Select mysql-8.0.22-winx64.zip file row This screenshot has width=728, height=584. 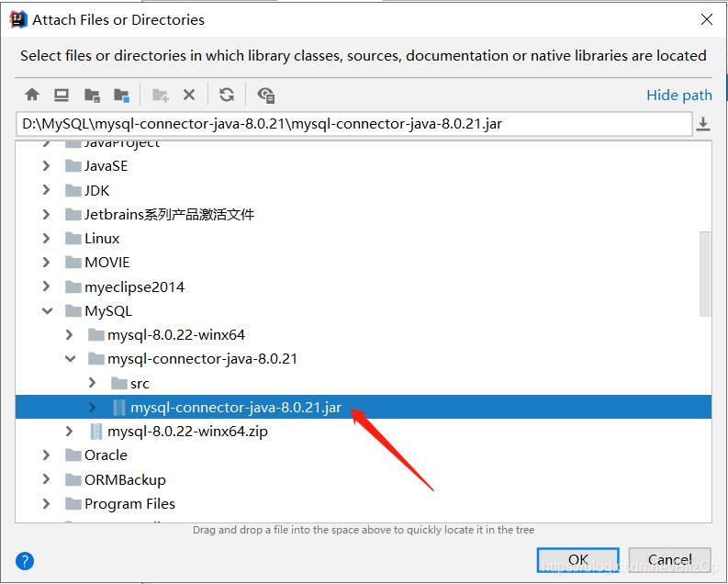point(364,432)
